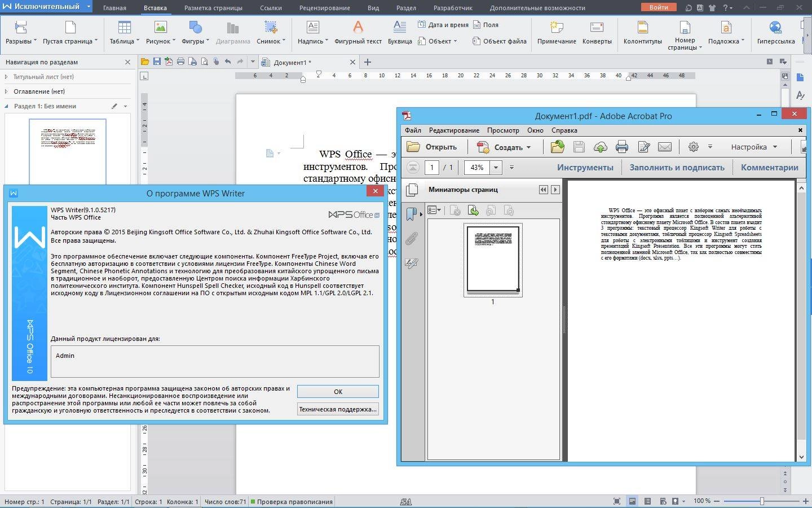Open the quick toolbar customize dropdown arrow
The height and width of the screenshot is (508, 812).
point(253,62)
